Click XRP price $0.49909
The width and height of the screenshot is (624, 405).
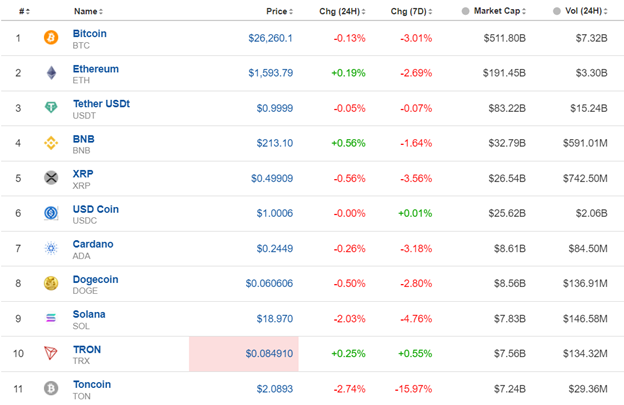pyautogui.click(x=272, y=178)
